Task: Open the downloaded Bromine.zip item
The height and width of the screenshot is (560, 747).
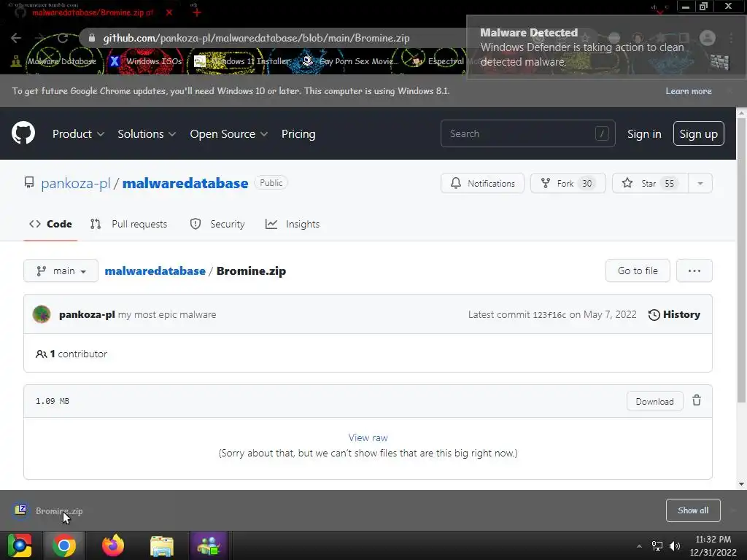Action: click(48, 510)
